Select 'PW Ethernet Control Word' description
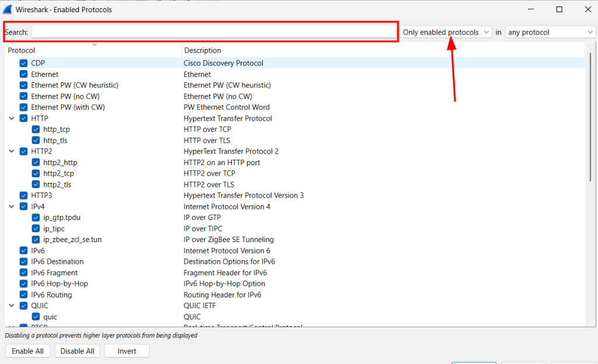Image resolution: width=598 pixels, height=364 pixels. (227, 107)
